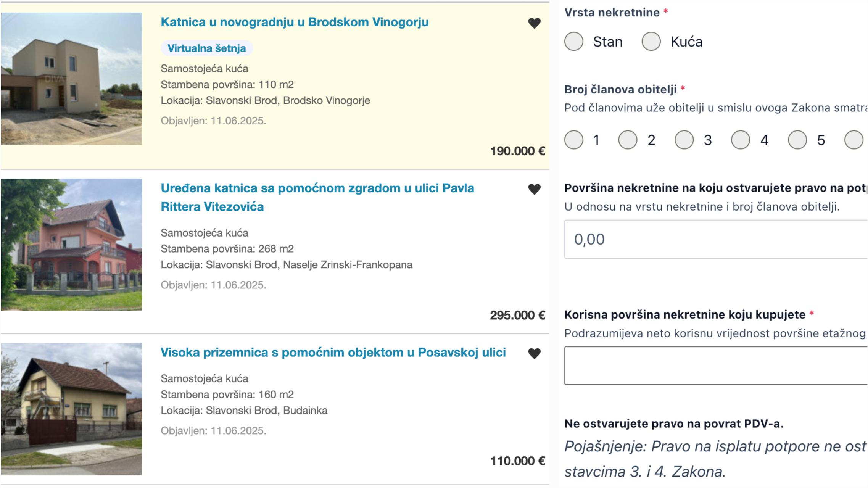Select Stan property type radio

[574, 41]
